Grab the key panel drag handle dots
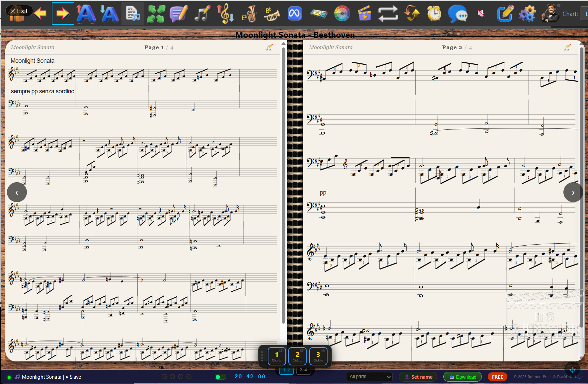This screenshot has height=384, width=588. pyautogui.click(x=262, y=356)
